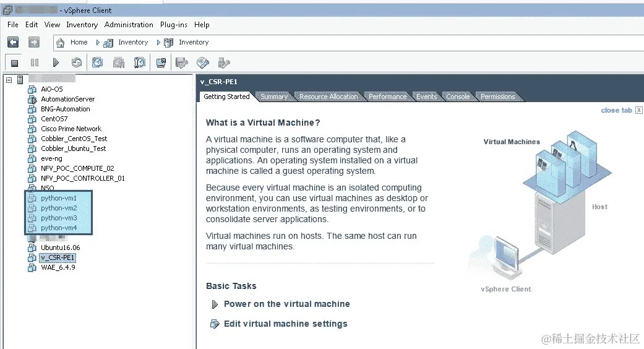Take a snapshot of the virtual machine
Viewport: 644px width, 349px height.
coord(97,62)
